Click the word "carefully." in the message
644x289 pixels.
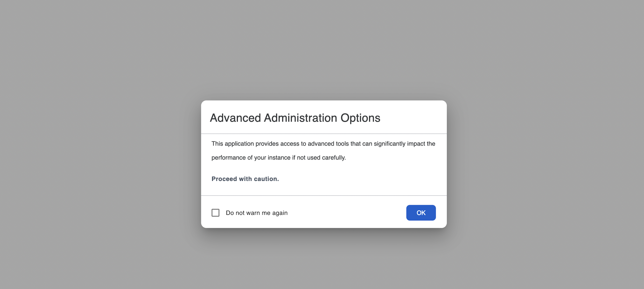334,158
